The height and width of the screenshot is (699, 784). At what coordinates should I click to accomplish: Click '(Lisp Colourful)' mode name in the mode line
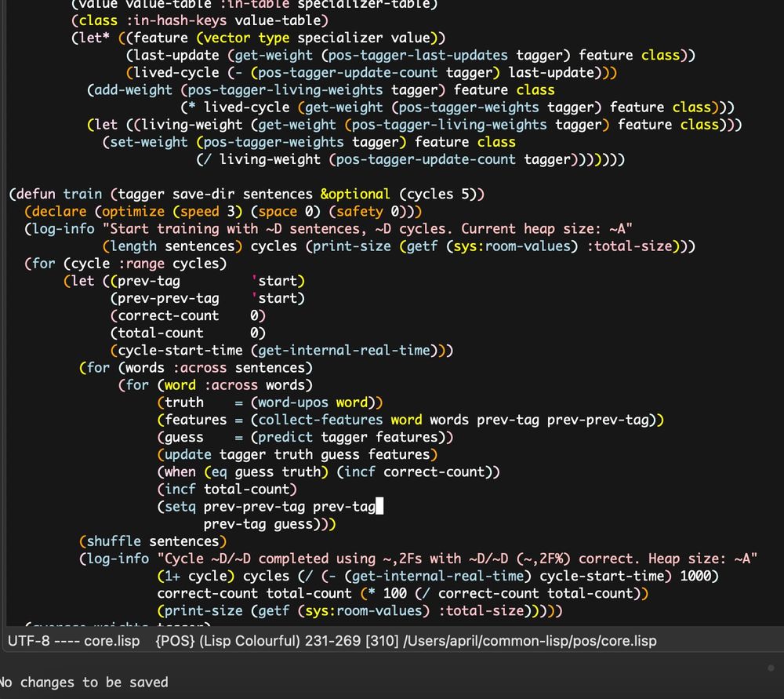click(x=249, y=641)
